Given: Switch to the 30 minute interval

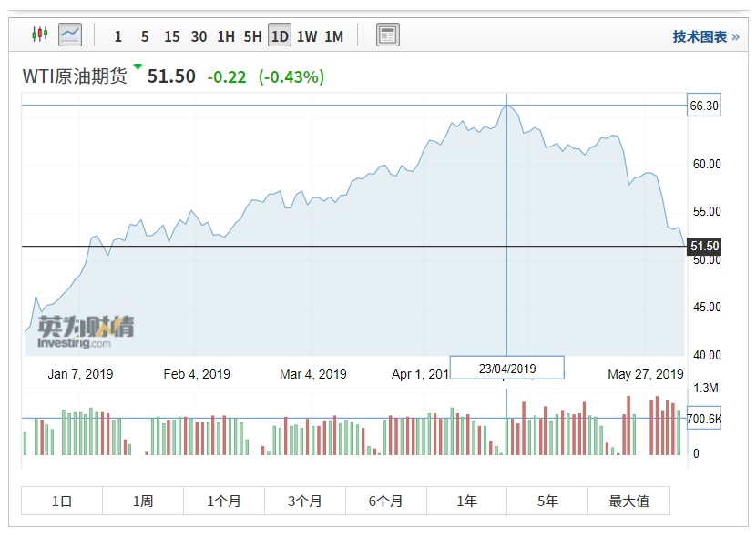Looking at the screenshot, I should tap(199, 36).
